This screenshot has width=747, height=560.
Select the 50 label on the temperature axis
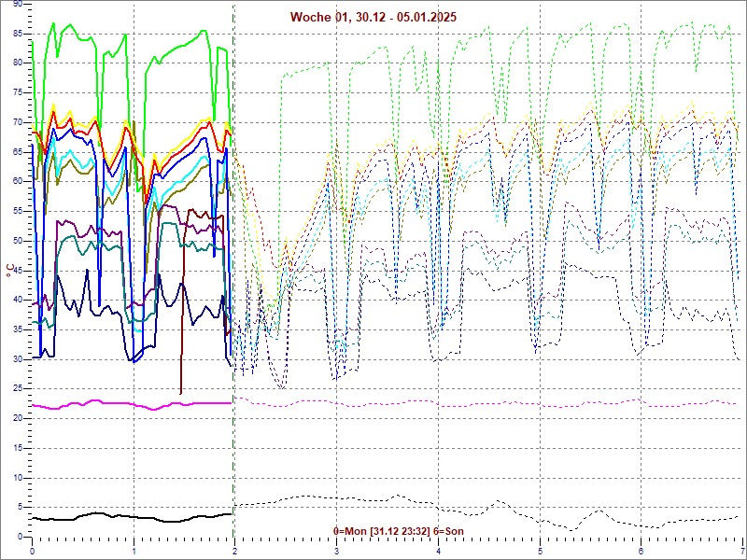[17, 241]
